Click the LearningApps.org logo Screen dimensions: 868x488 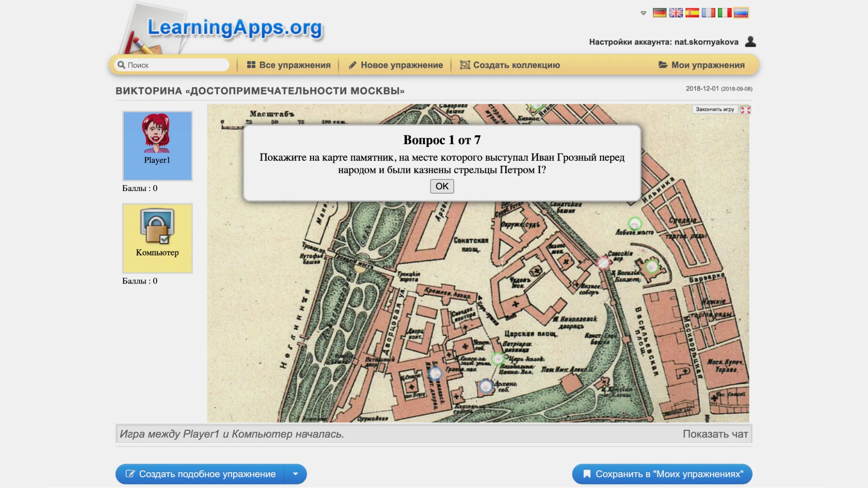tap(234, 28)
